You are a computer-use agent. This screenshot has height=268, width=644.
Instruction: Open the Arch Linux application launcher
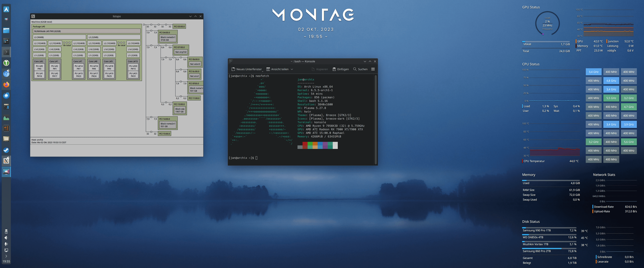tap(6, 10)
